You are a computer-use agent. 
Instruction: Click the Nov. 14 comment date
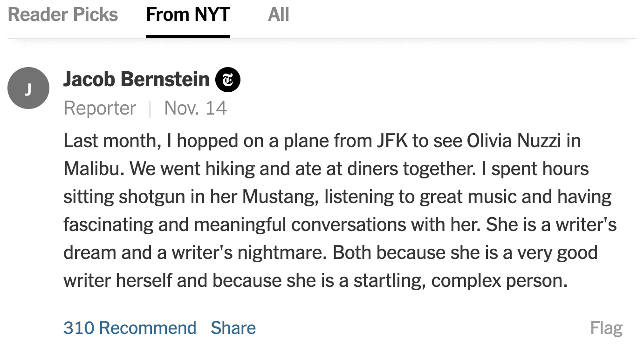[196, 109]
